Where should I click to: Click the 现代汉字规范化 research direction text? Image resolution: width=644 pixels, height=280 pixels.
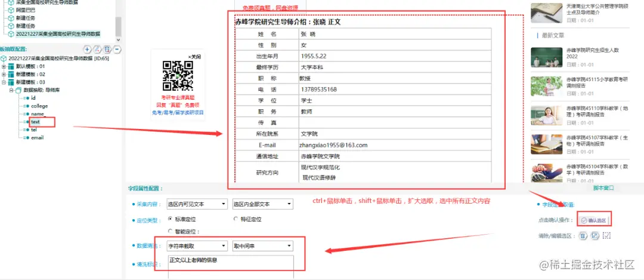320,167
